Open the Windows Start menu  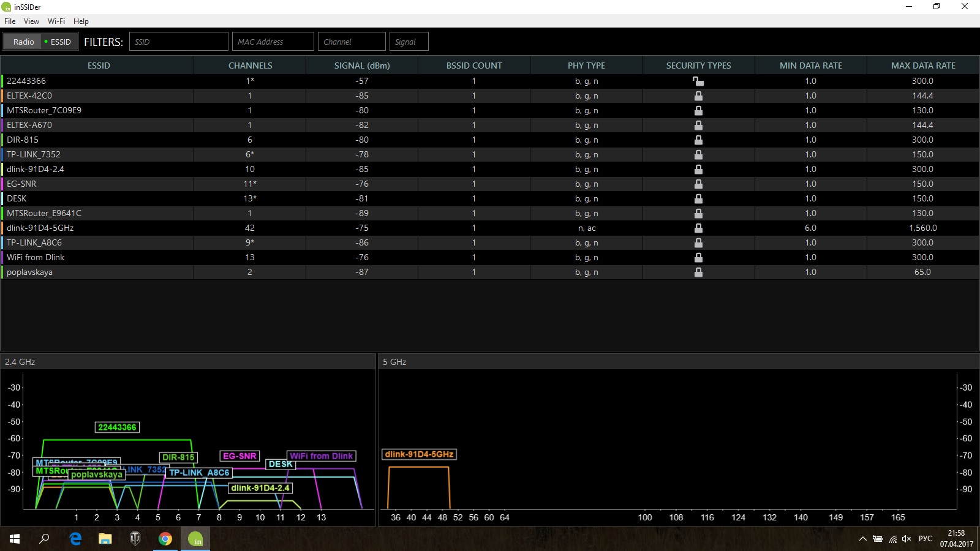tap(15, 539)
